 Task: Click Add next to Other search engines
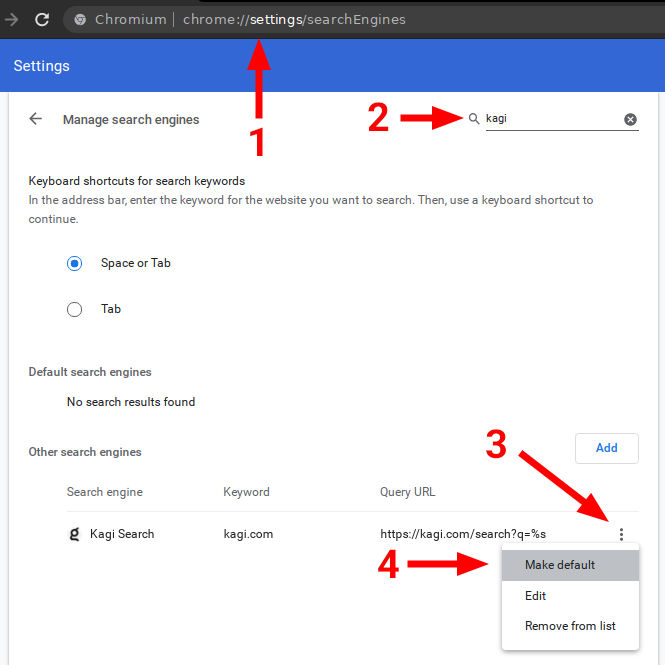[x=606, y=448]
